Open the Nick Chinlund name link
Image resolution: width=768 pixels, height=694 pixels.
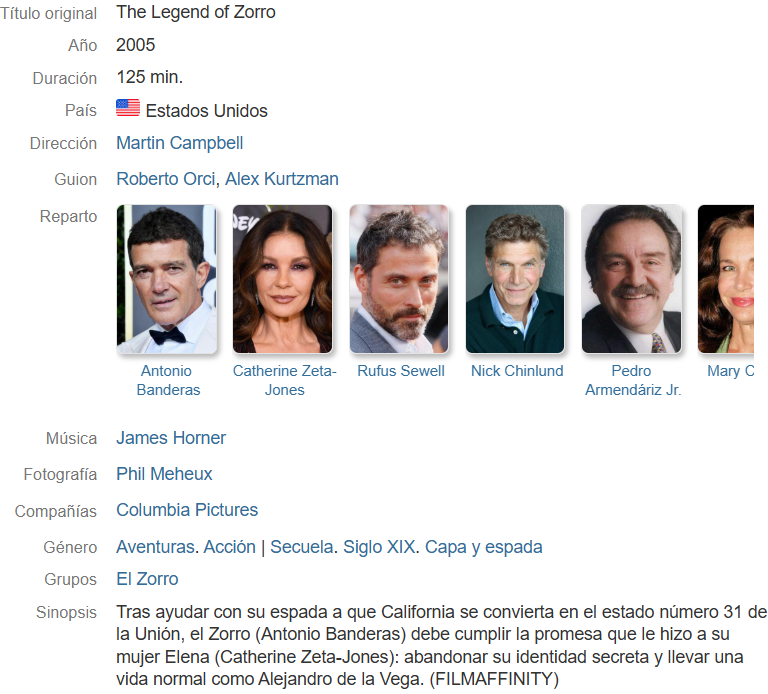[517, 371]
